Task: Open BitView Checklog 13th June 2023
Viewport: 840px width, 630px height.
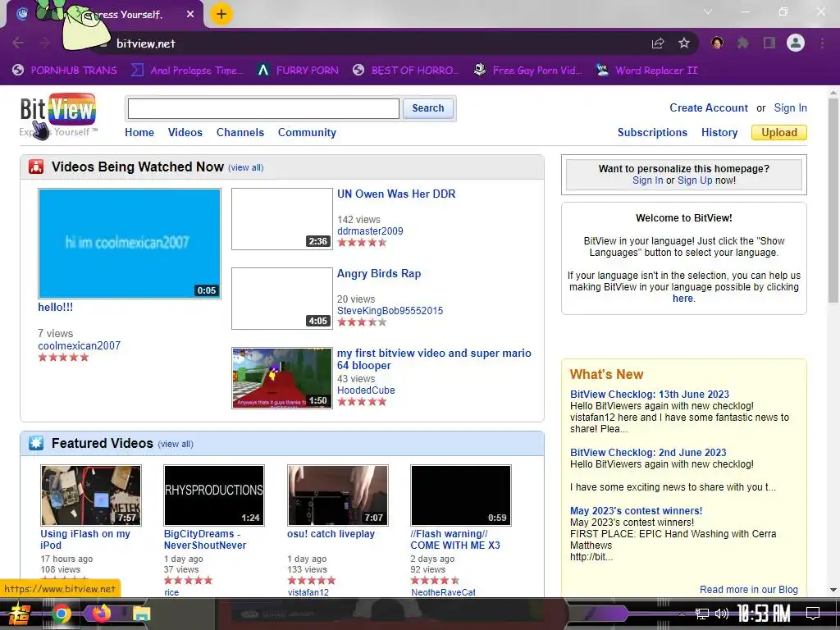Action: point(650,395)
